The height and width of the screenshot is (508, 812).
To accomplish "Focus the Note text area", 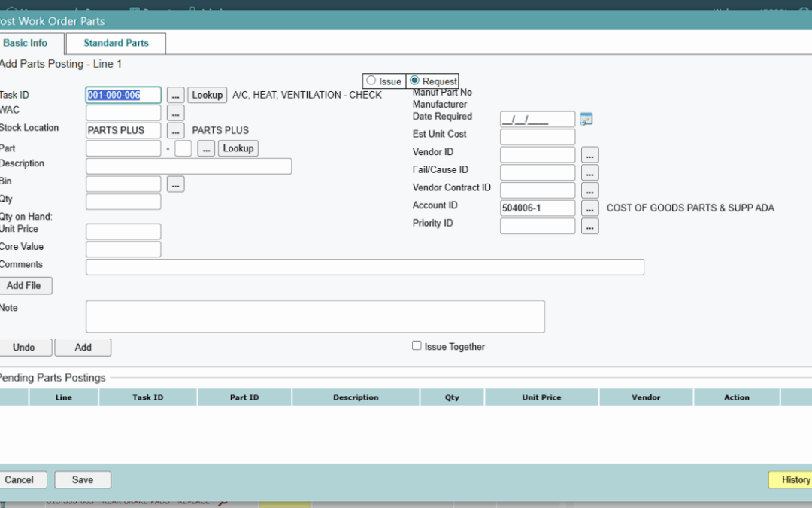I will pyautogui.click(x=315, y=316).
